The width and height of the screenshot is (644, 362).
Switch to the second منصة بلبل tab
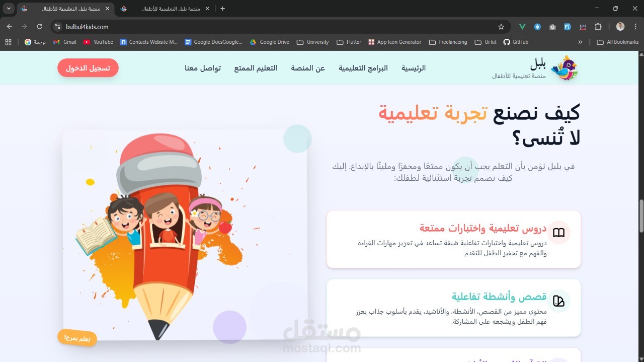pyautogui.click(x=166, y=9)
